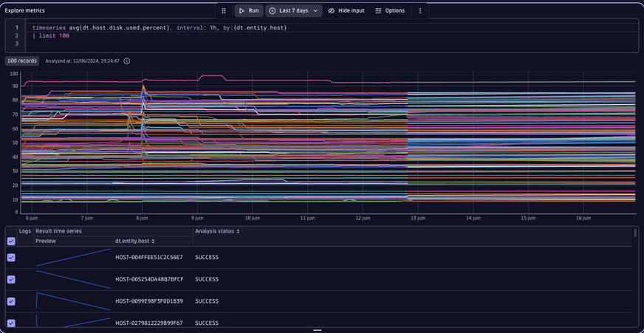This screenshot has width=644, height=333.
Task: Click the drag handle grip icon
Action: tap(224, 11)
